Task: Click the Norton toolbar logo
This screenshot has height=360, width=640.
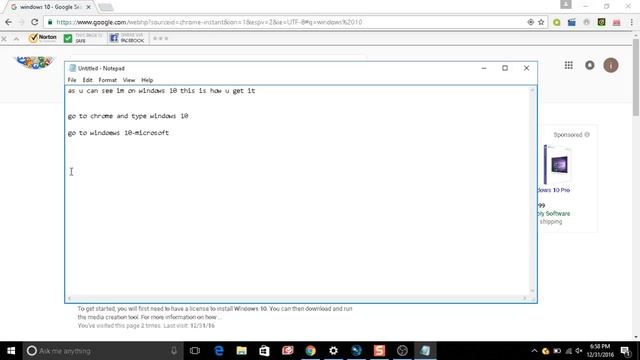Action: coord(42,38)
